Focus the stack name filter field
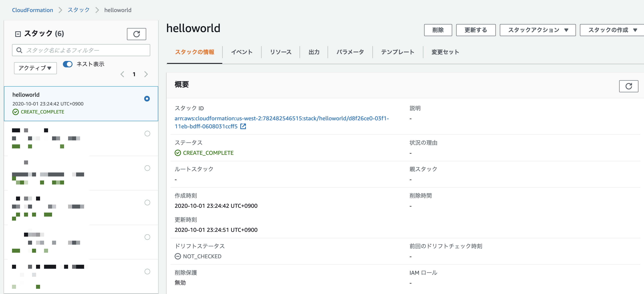The image size is (644, 294). pyautogui.click(x=85, y=50)
